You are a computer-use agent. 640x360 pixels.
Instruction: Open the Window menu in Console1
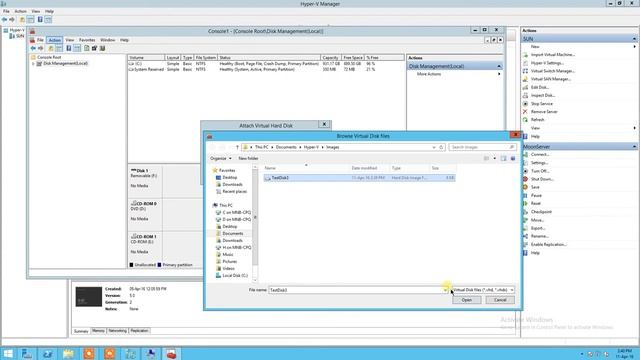[108, 40]
